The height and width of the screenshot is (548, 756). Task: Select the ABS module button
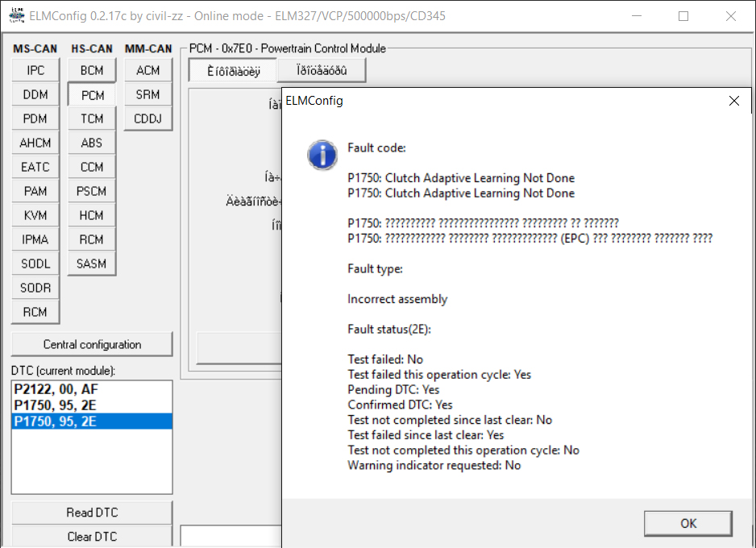pyautogui.click(x=92, y=143)
